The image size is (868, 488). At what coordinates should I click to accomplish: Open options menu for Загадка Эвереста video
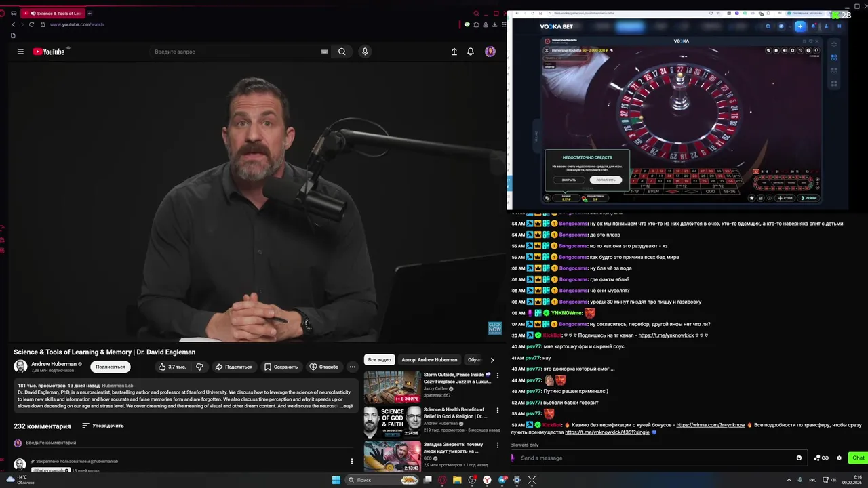pyautogui.click(x=498, y=445)
